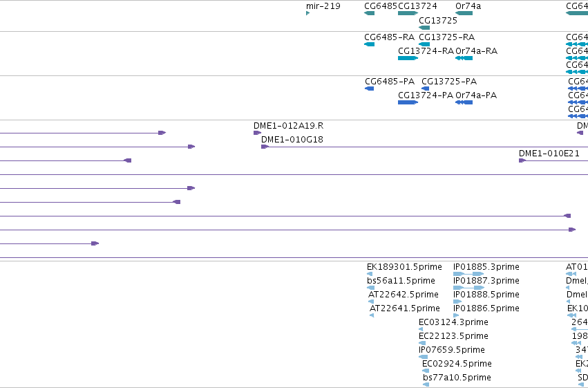Select the AT22642.5prime EST label
588x388 pixels.
[403, 295]
